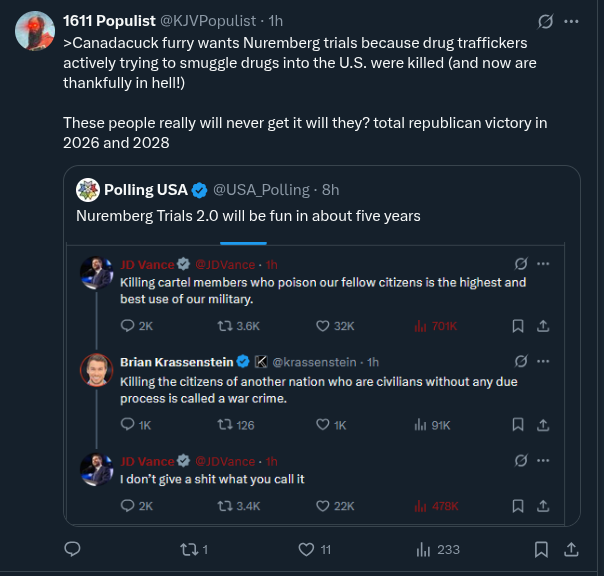Click the reply icon under the main post
Viewport: 604px width, 576px height.
coord(72,549)
